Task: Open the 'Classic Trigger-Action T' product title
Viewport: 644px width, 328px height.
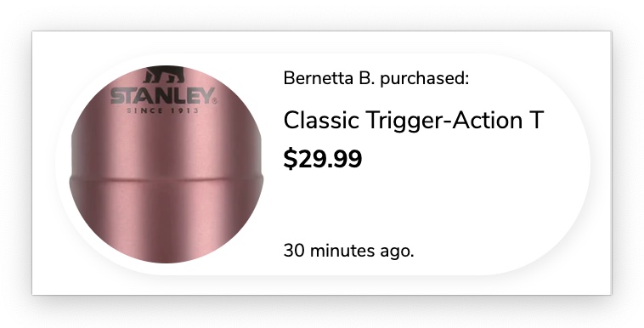Action: tap(414, 121)
